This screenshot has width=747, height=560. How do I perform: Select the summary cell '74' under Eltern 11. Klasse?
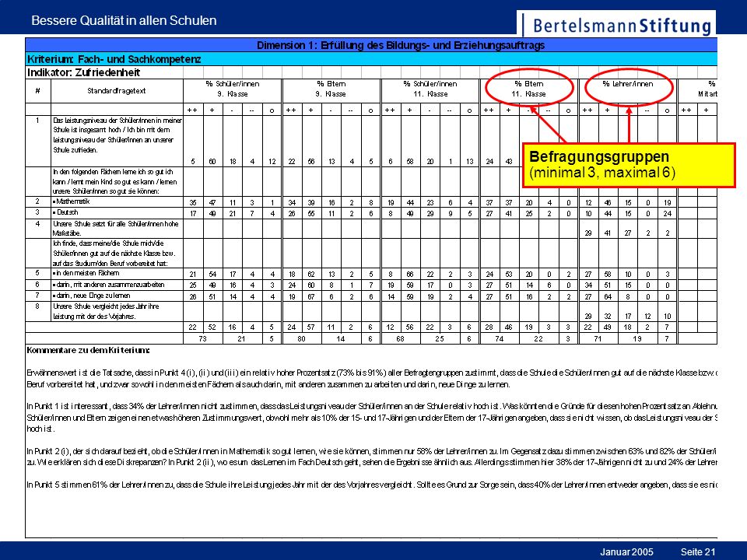click(x=500, y=338)
